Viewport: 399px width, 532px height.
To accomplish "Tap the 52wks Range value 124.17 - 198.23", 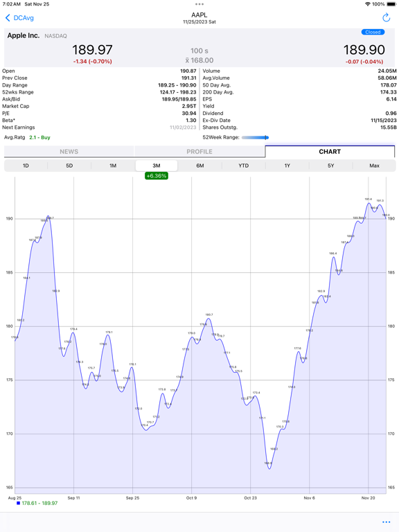I will [178, 92].
